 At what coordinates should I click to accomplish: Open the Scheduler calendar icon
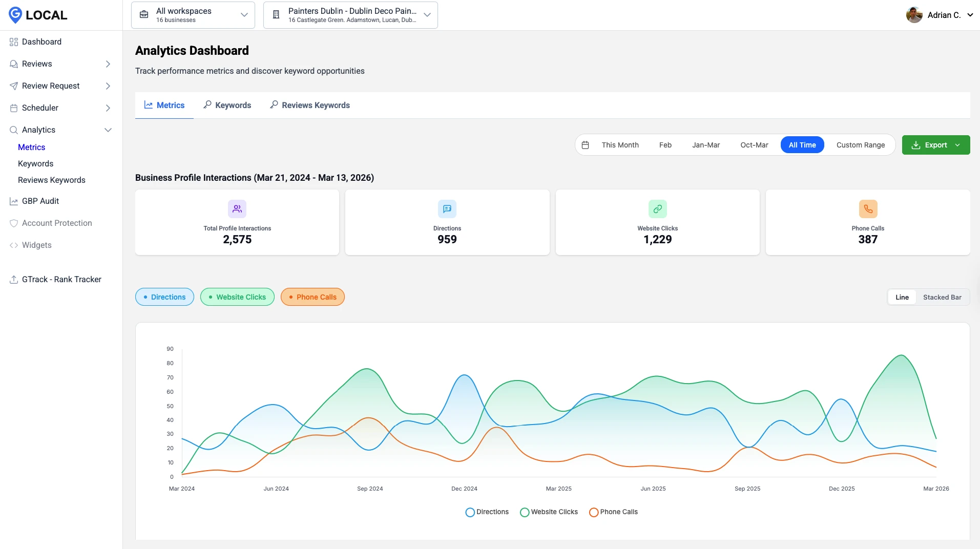tap(14, 108)
